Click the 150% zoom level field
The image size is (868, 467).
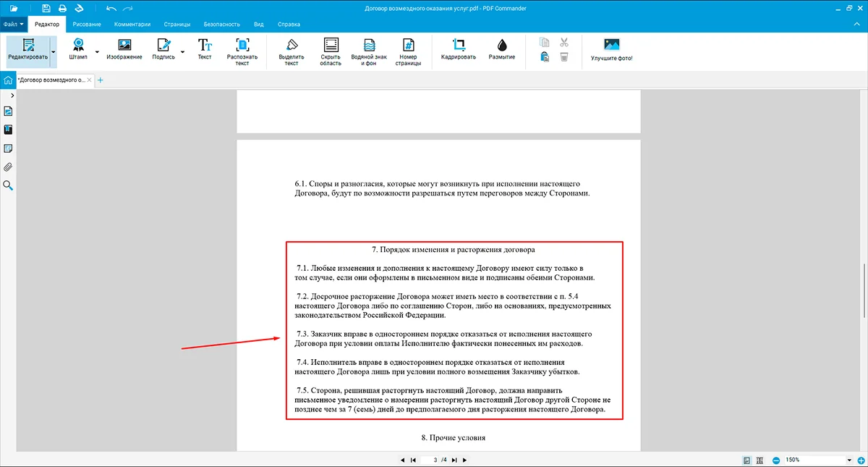click(813, 460)
